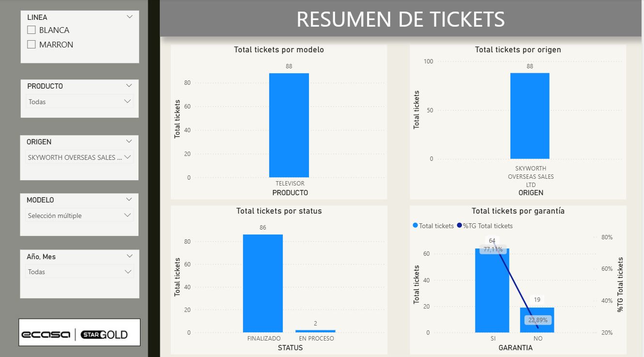Screen dimensions: 644x357
Task: Open the ORIGEN Skyworth dropdown
Action: click(x=79, y=157)
